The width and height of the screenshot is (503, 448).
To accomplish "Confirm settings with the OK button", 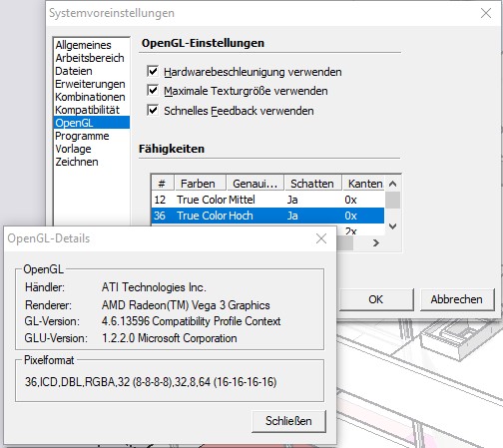I will (x=376, y=299).
